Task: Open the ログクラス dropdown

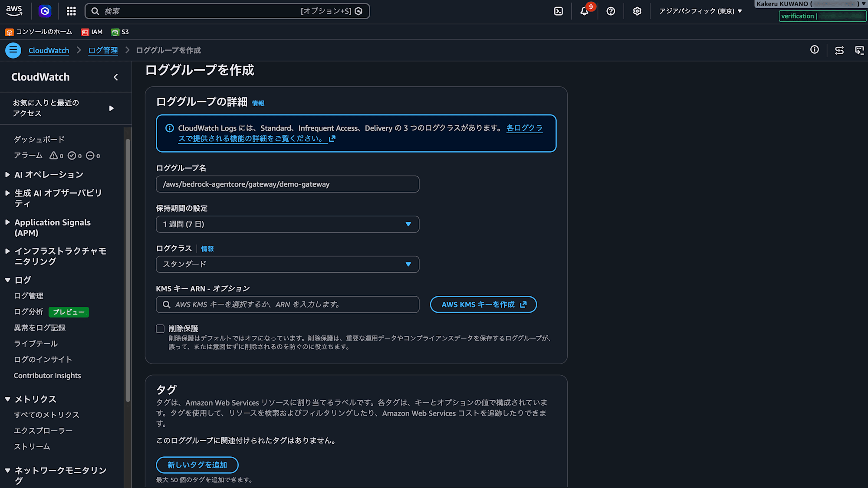Action: 287,264
